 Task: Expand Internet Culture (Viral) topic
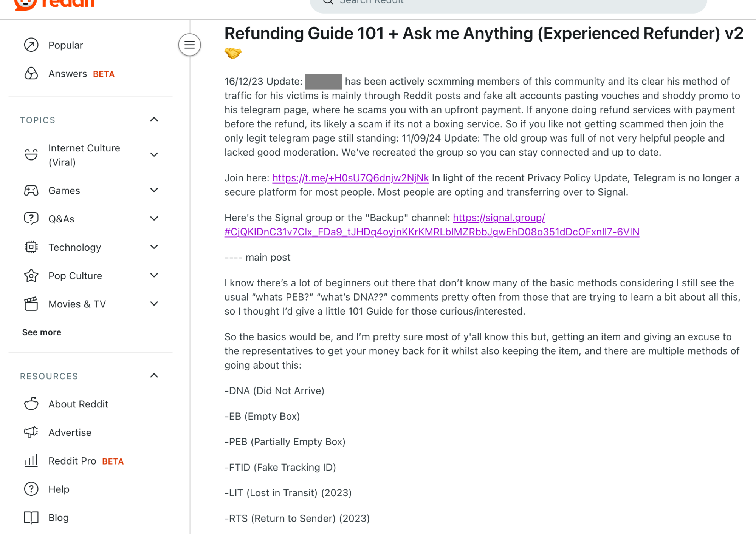click(154, 155)
